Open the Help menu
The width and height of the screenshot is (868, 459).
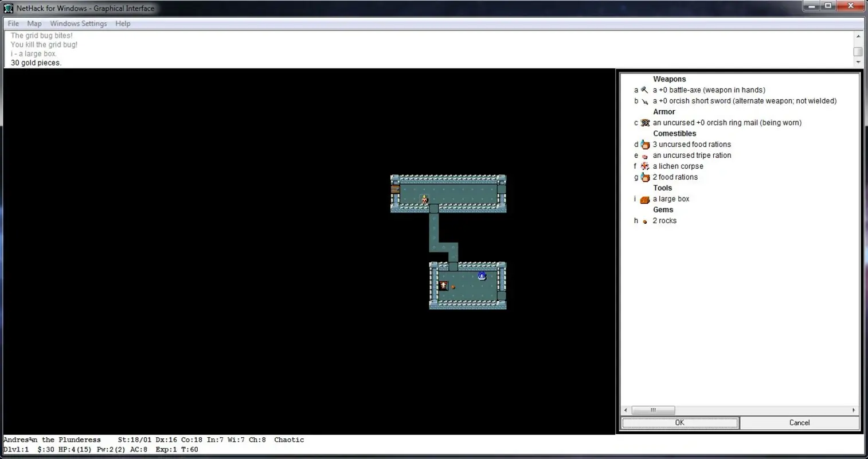123,24
